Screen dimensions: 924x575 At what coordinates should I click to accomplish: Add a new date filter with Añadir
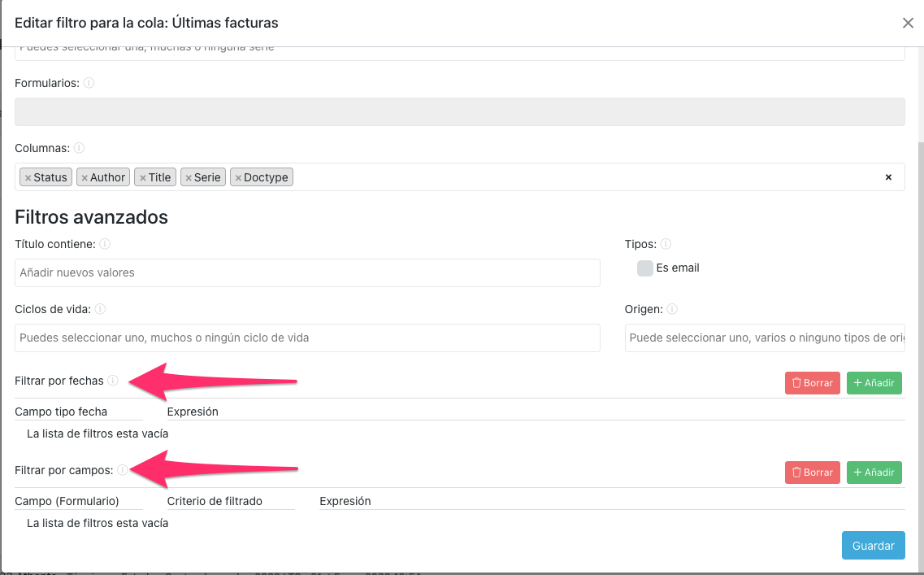(x=874, y=383)
